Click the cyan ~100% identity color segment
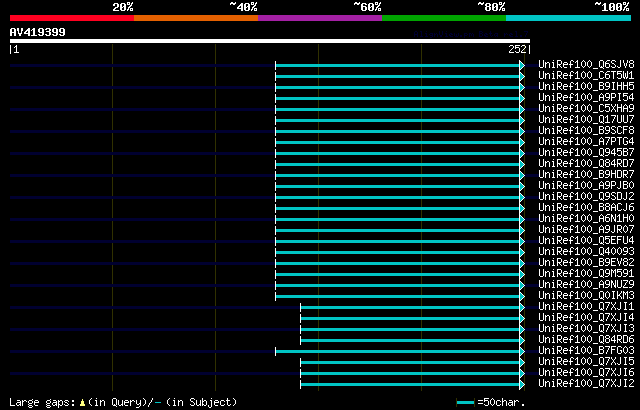 pyautogui.click(x=569, y=18)
